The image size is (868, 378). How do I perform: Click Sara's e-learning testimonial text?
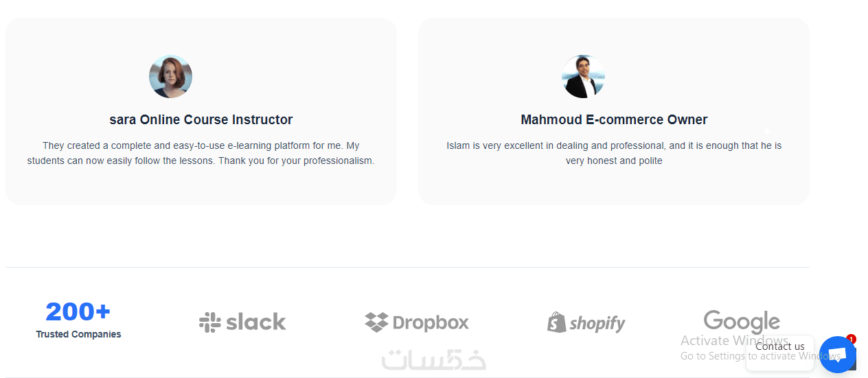201,153
